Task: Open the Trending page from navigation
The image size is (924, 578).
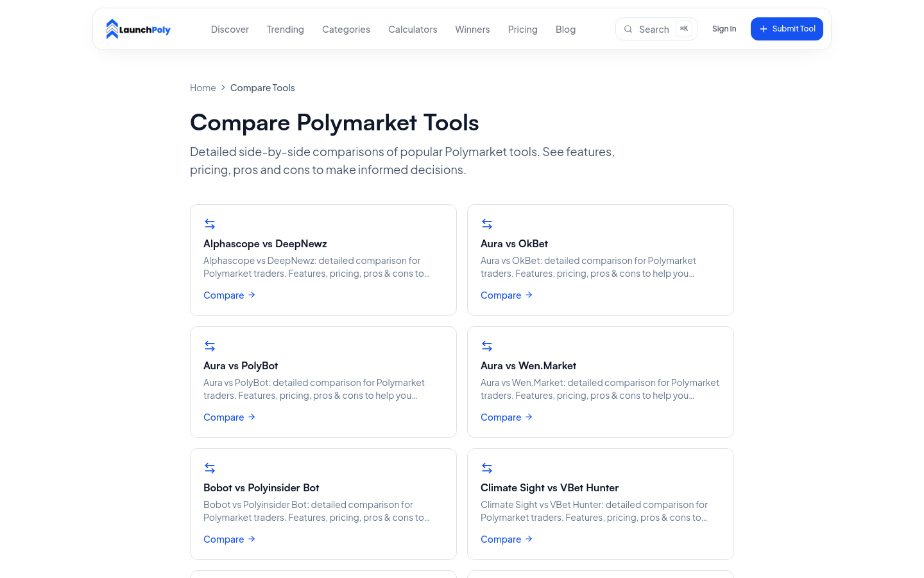Action: (286, 30)
